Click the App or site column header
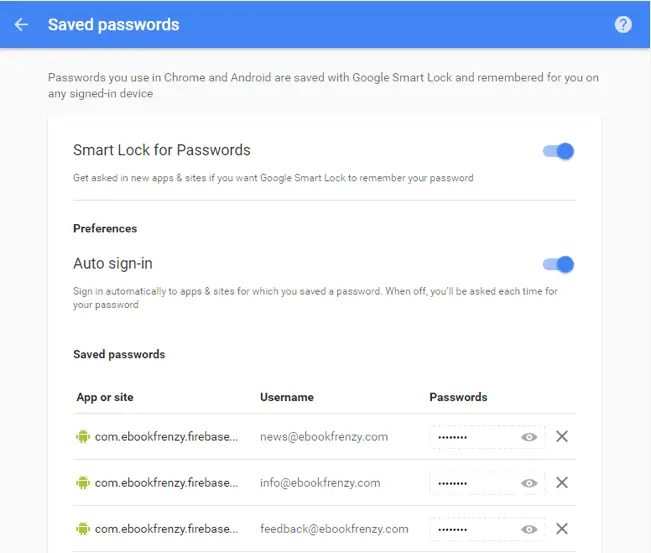Screen dimensions: 651x553 [x=105, y=397]
